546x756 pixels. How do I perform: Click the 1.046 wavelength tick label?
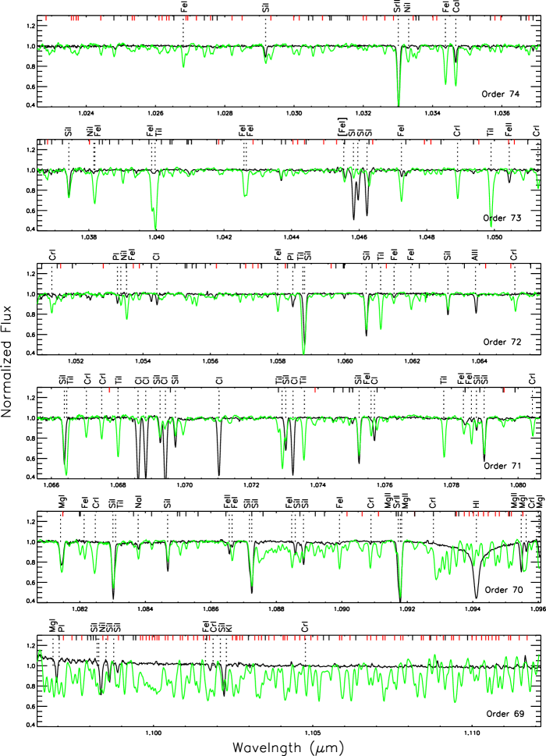359,238
